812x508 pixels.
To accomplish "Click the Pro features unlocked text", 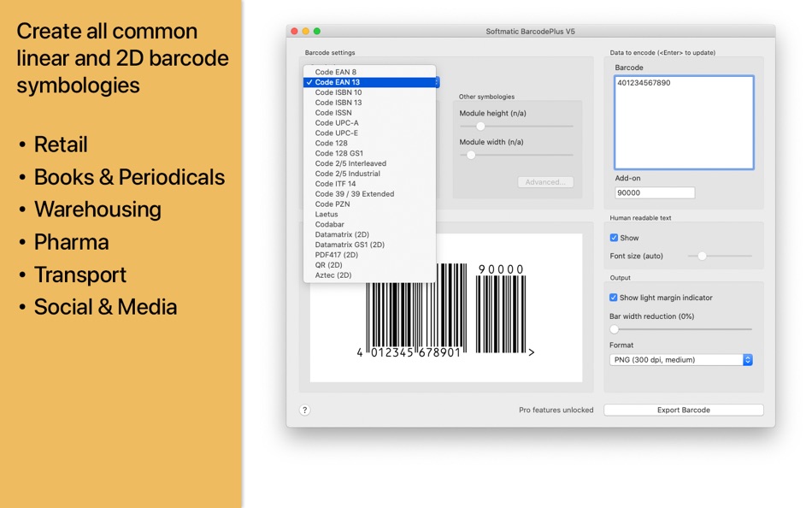I will [556, 410].
